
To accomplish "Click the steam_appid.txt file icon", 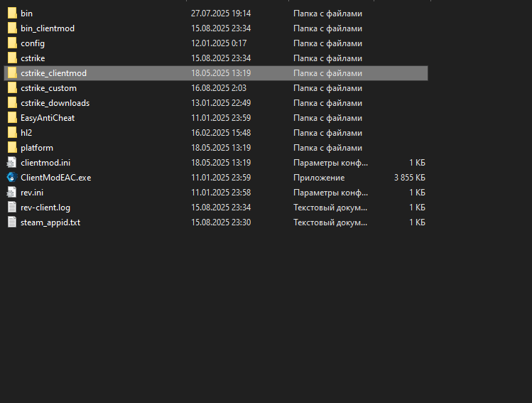I will 12,222.
